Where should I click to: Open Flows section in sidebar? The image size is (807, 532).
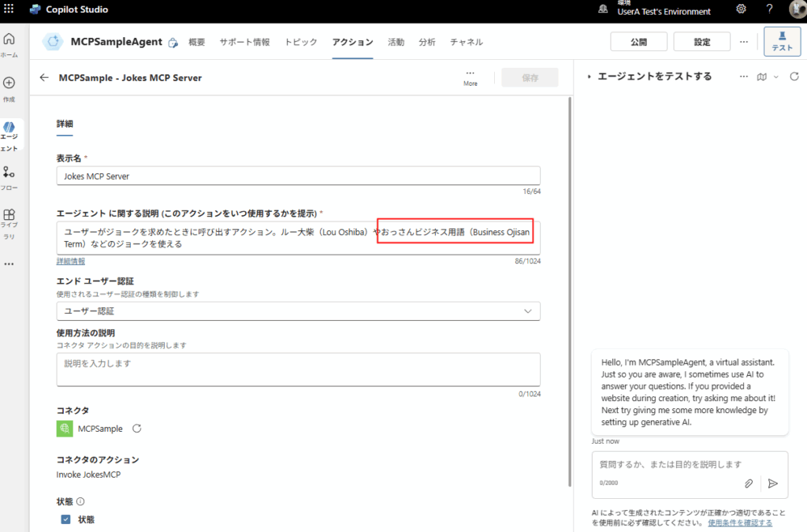coord(9,177)
